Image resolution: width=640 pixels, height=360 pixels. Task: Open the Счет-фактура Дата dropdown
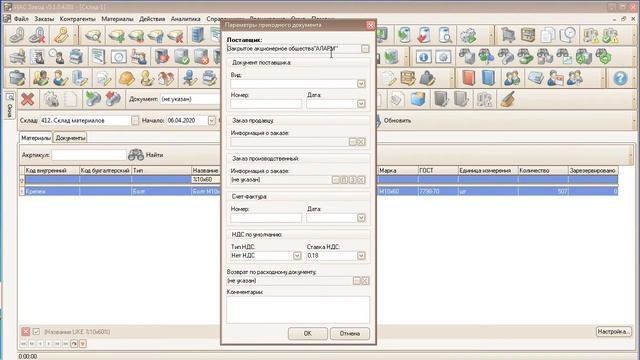(361, 218)
